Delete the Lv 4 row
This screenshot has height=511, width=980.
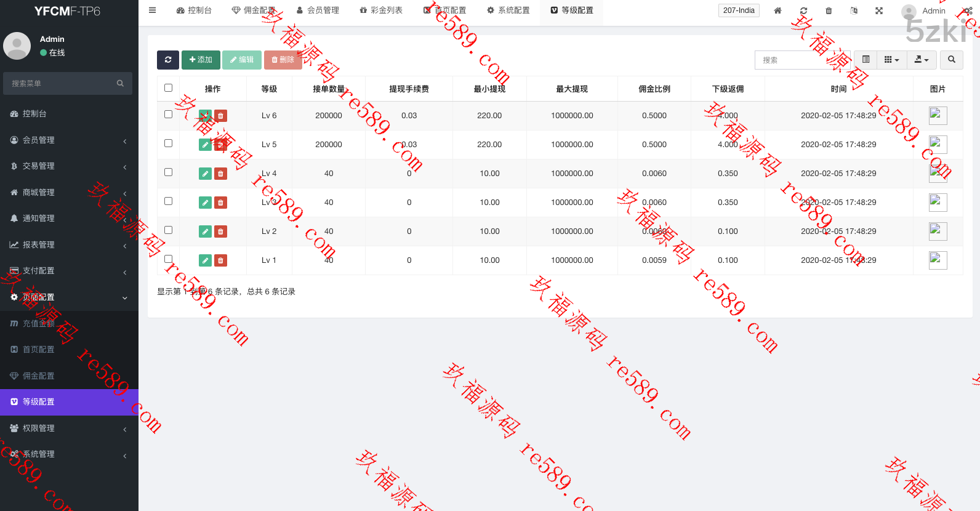[x=220, y=174]
